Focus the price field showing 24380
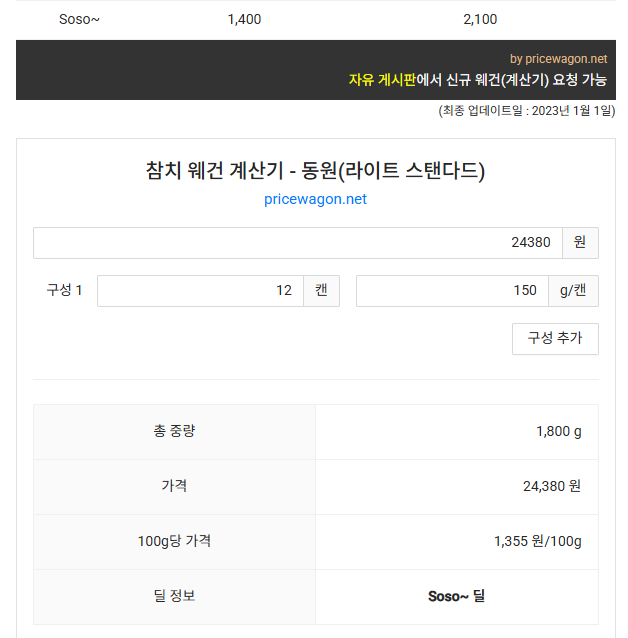Screen dimensions: 628x638 298,243
